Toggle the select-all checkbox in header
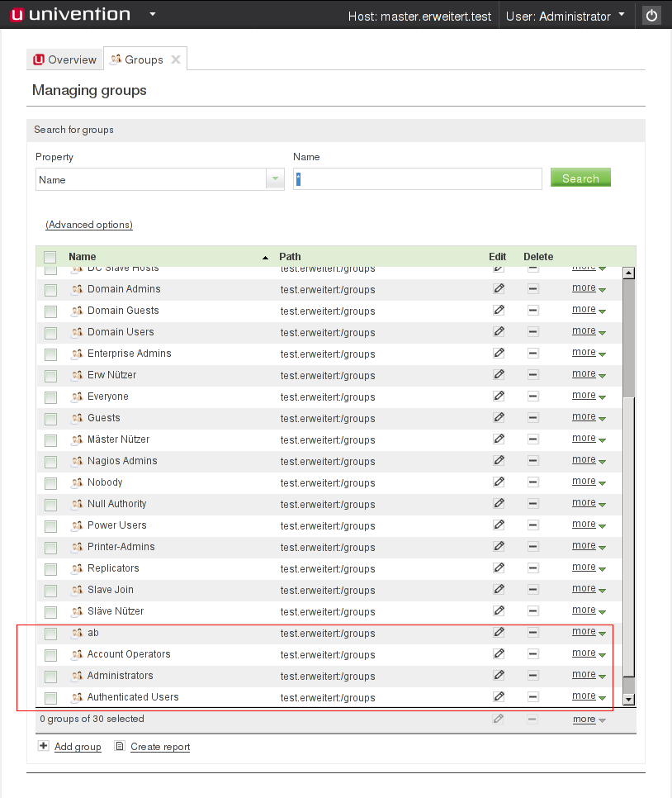The image size is (672, 798). [x=50, y=257]
